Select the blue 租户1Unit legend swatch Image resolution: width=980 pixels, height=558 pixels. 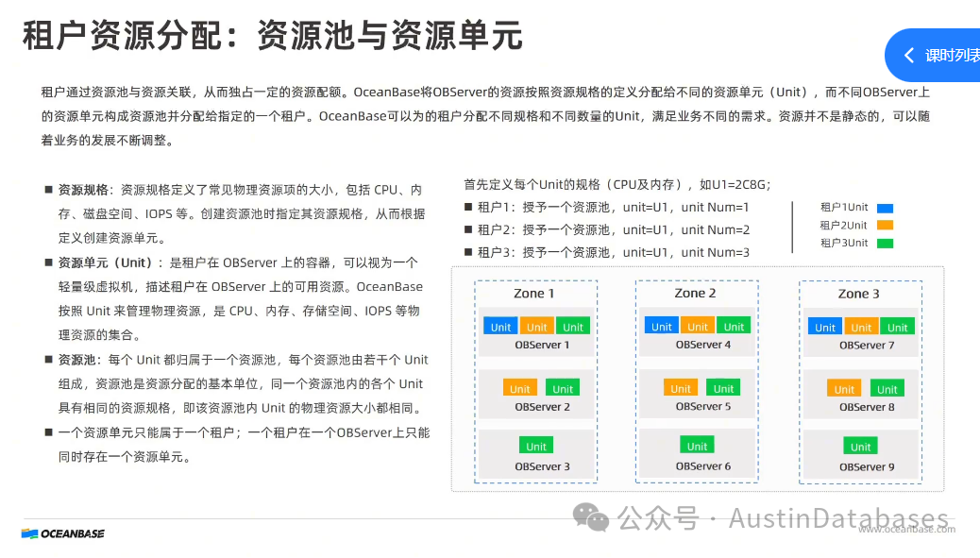tap(885, 208)
